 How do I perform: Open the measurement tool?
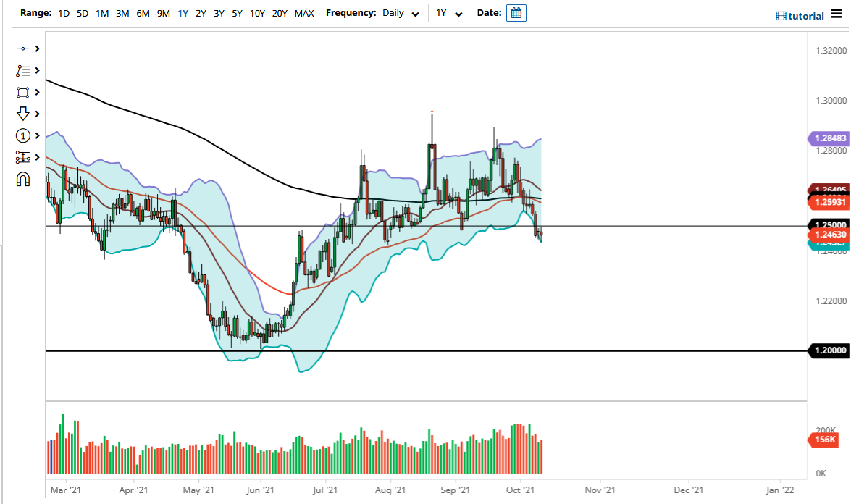coord(22,157)
